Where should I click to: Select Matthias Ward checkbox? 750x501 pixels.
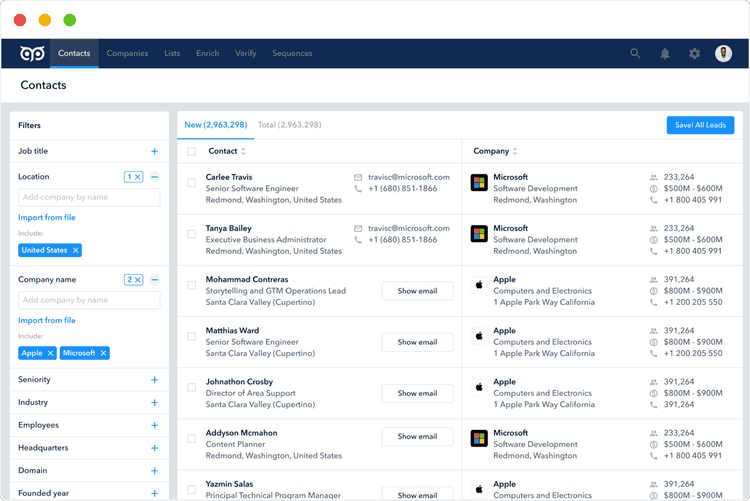click(x=192, y=336)
